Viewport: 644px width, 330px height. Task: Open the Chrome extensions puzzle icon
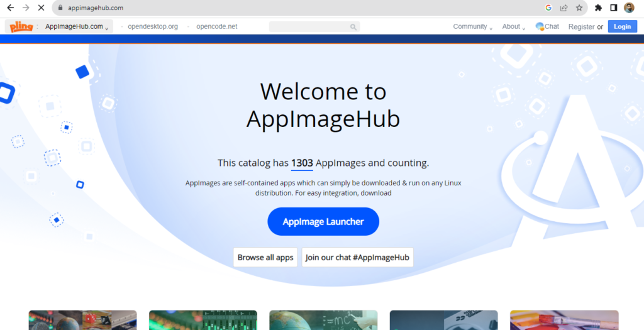[598, 8]
